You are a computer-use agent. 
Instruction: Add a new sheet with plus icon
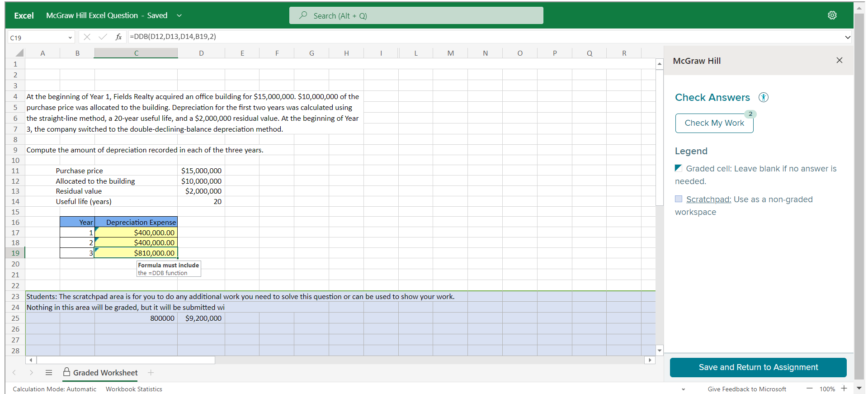[151, 373]
